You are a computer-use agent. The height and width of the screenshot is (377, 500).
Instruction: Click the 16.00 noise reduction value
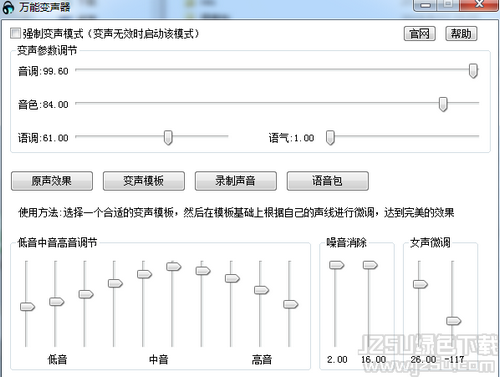(x=373, y=360)
